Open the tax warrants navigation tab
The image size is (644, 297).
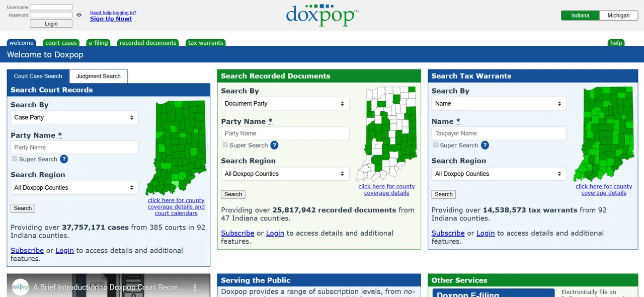click(x=205, y=43)
